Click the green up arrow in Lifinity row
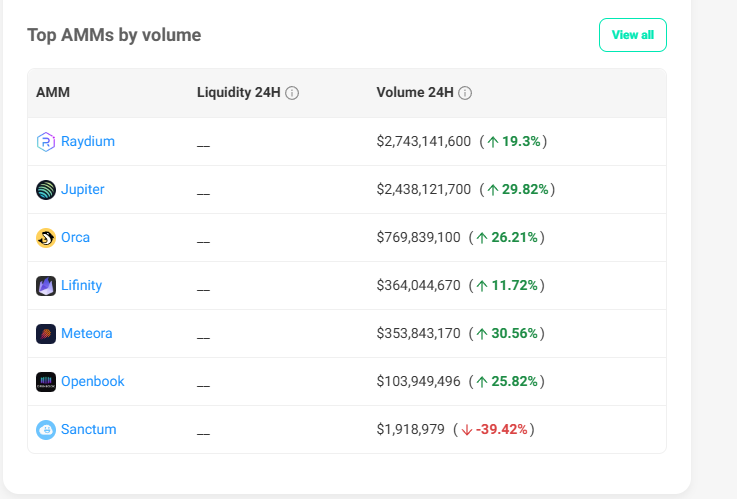The image size is (737, 499). coord(482,286)
